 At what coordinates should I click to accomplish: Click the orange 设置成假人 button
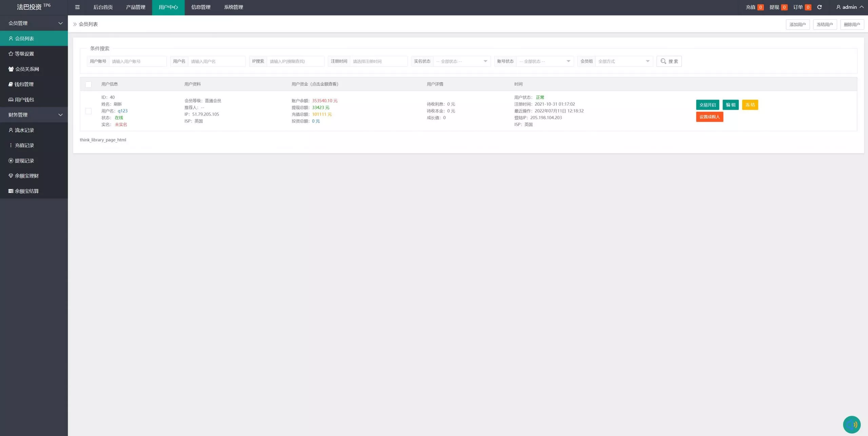(709, 117)
